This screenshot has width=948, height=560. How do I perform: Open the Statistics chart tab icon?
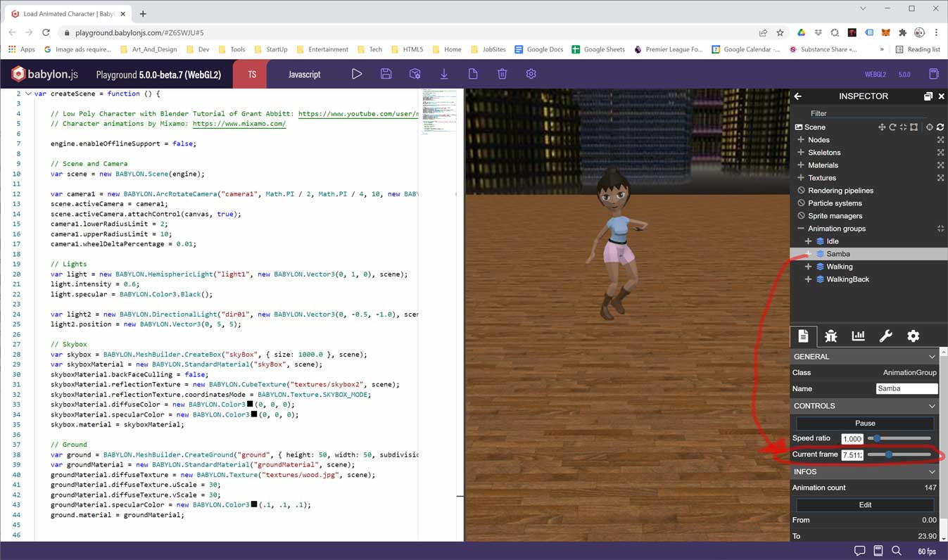pos(858,336)
